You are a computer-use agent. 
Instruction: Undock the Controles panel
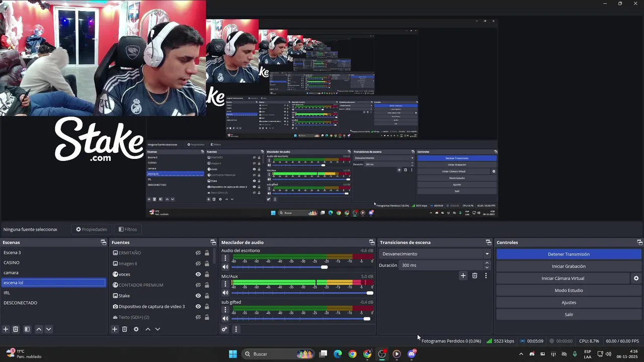click(640, 242)
